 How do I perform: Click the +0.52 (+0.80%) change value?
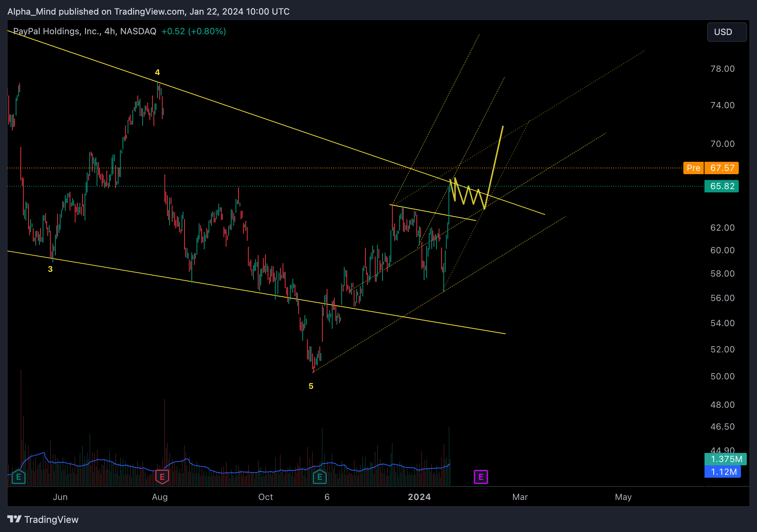tap(194, 31)
